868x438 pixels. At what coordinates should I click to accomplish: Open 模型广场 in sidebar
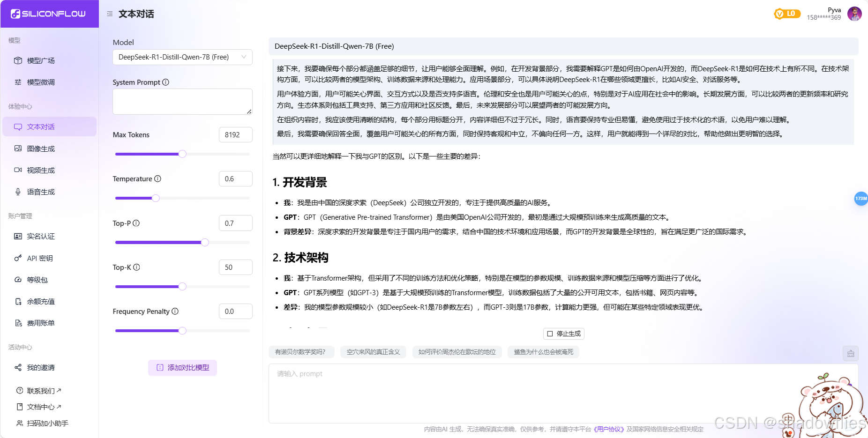49,60
